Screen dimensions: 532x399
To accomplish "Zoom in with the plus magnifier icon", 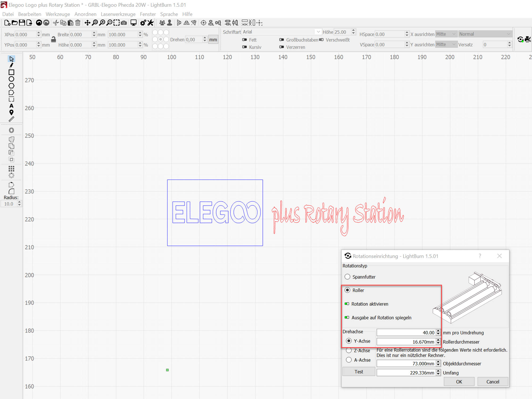I will 102,23.
